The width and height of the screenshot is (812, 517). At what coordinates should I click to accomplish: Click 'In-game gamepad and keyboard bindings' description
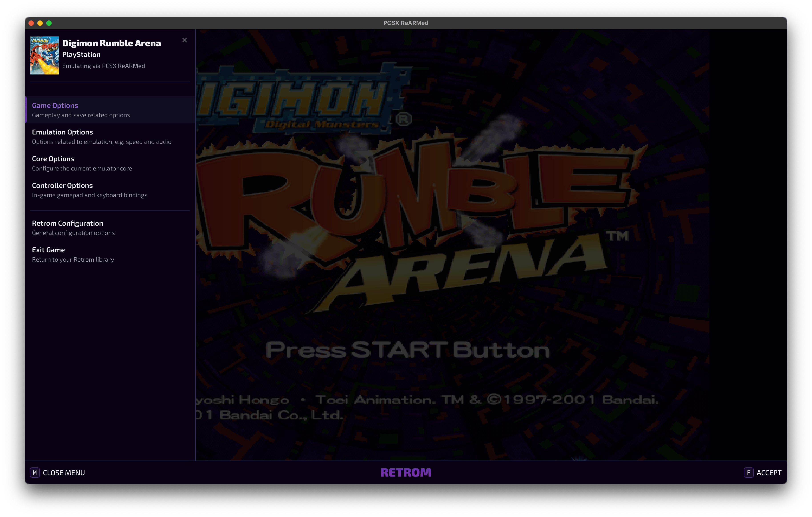(90, 195)
